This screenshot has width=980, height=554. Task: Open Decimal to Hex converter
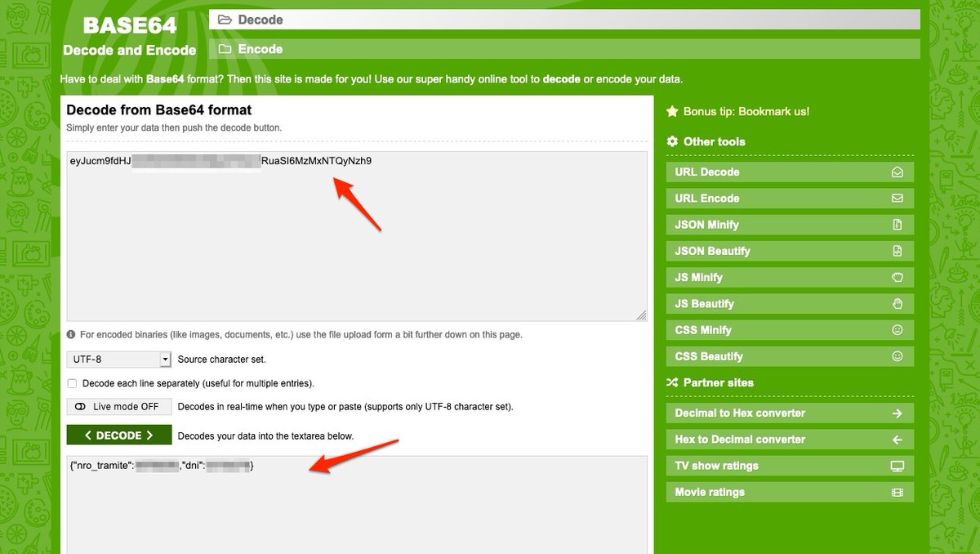pos(790,413)
